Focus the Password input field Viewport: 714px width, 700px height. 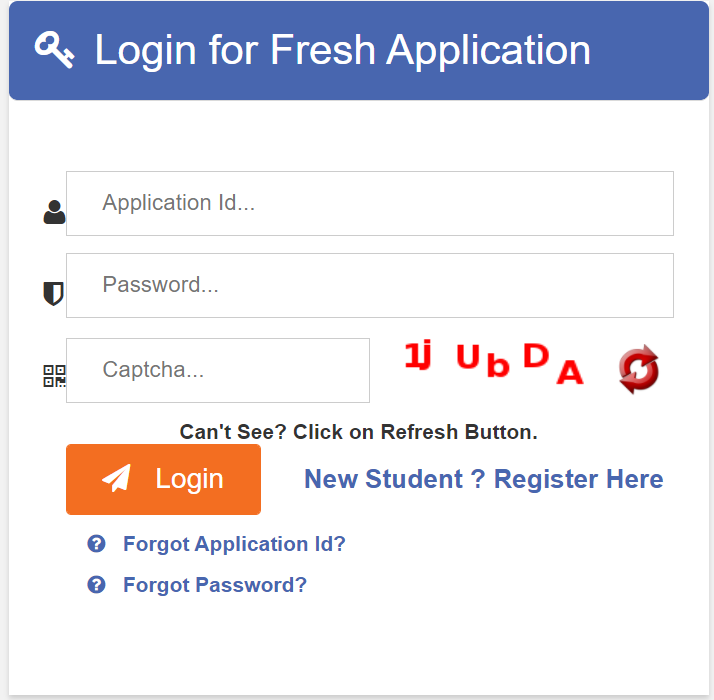(370, 286)
